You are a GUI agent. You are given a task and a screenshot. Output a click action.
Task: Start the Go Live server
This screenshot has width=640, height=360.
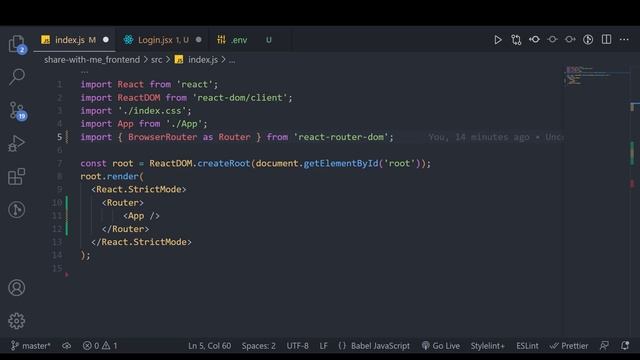pos(441,346)
